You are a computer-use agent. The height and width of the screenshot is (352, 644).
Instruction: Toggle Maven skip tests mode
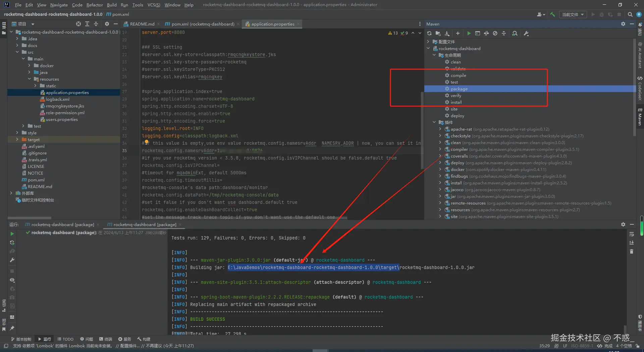pos(495,33)
